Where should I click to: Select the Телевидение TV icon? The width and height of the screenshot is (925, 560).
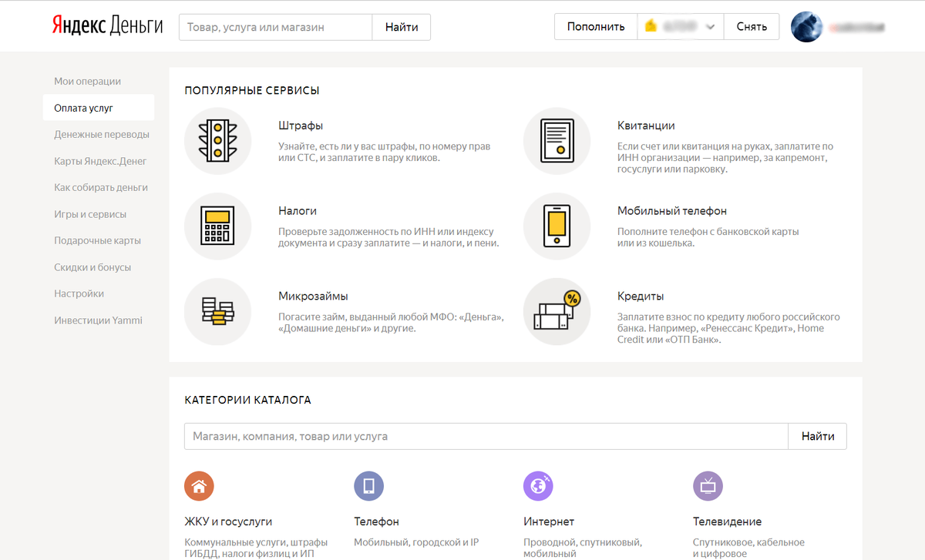(708, 486)
